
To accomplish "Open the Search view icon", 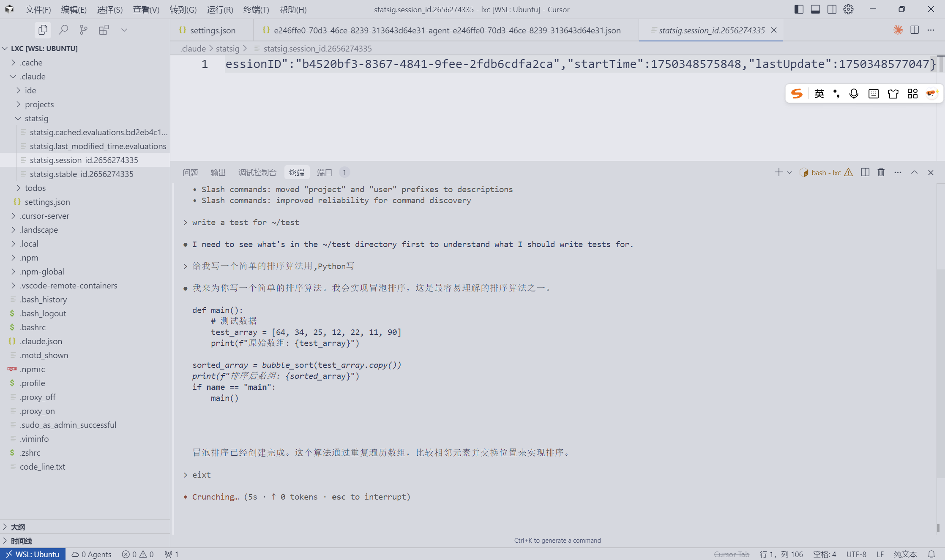I will click(63, 30).
